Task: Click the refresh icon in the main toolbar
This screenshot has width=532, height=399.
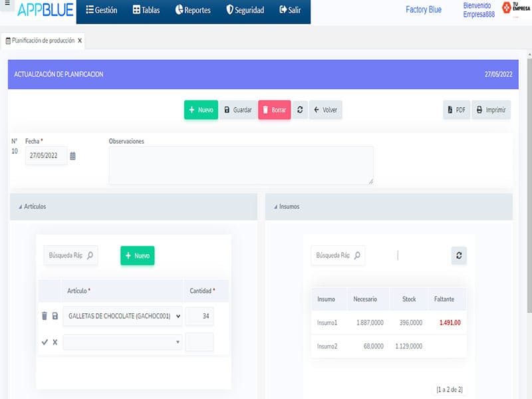Action: pyautogui.click(x=300, y=110)
